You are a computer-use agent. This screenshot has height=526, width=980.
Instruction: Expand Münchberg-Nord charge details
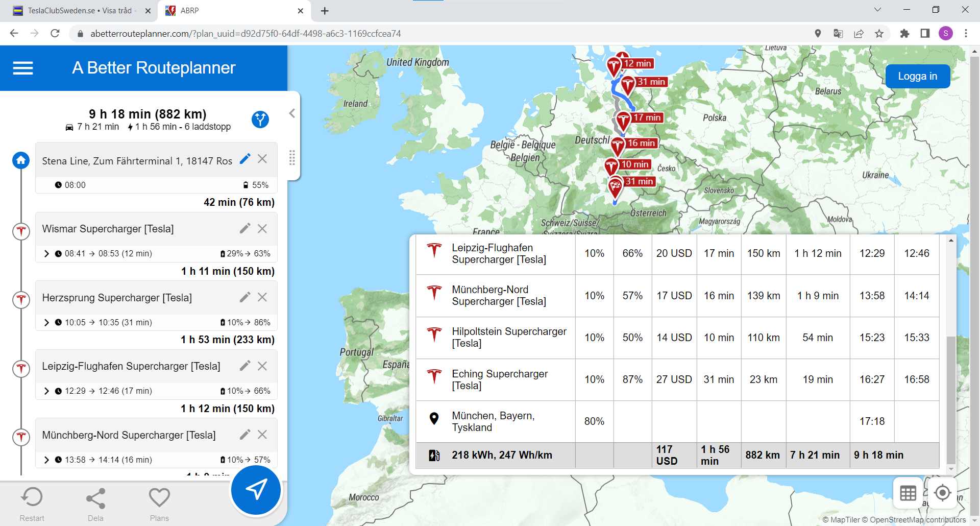click(46, 460)
